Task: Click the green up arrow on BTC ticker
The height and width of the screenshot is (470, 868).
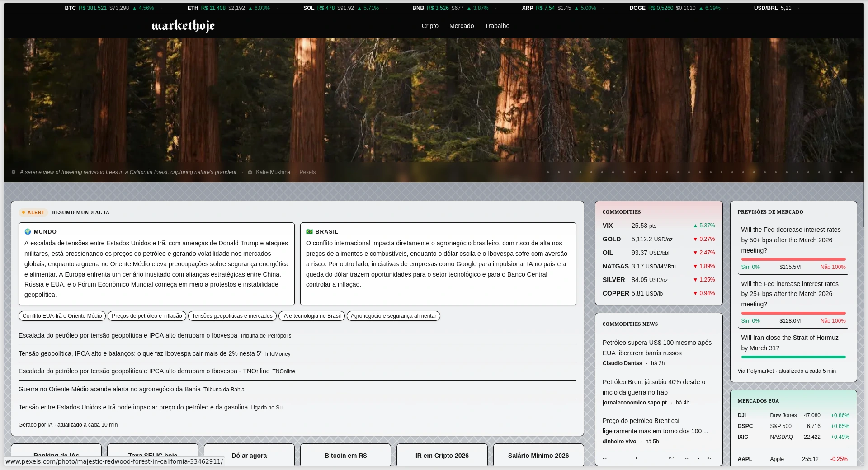Action: [x=134, y=8]
